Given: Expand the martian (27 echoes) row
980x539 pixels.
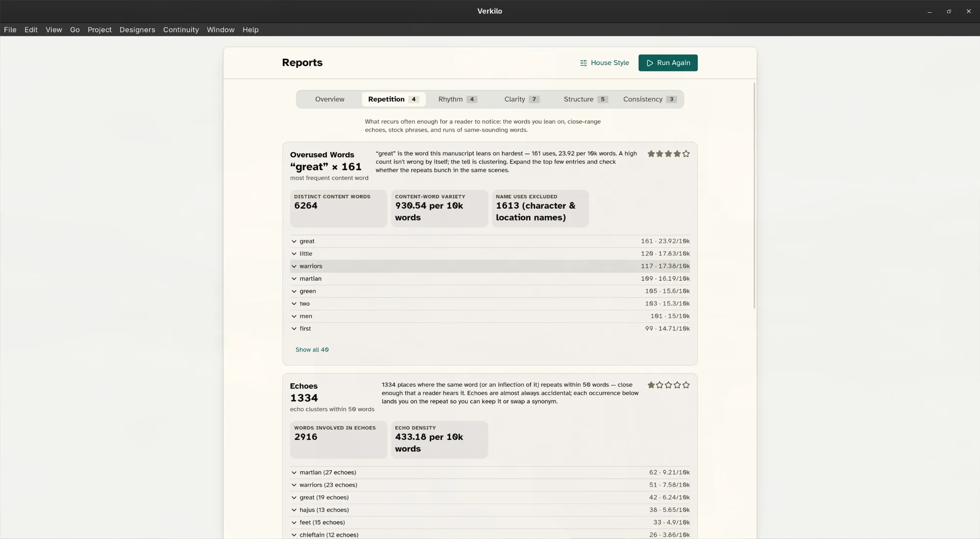Looking at the screenshot, I should (x=490, y=472).
